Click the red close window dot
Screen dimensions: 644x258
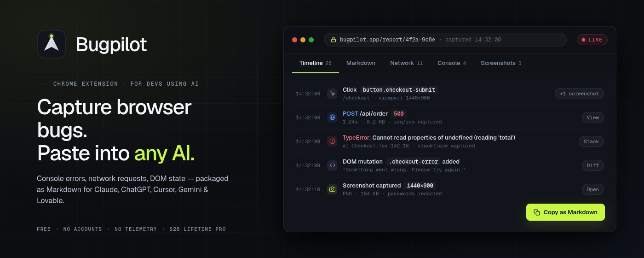click(x=295, y=40)
